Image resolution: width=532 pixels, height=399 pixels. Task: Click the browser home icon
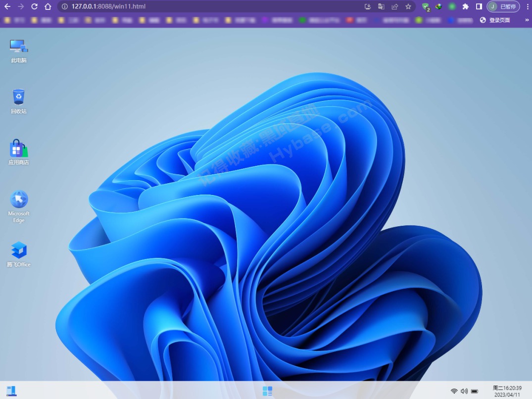tap(48, 6)
